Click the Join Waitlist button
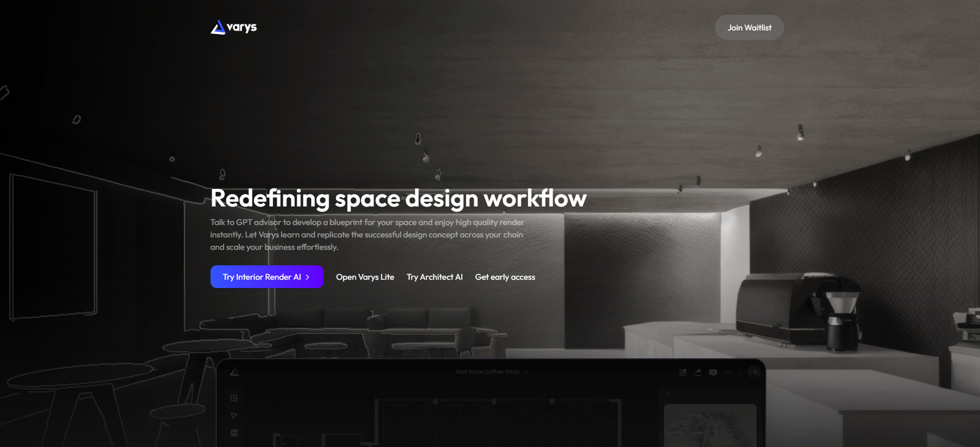 coord(749,28)
